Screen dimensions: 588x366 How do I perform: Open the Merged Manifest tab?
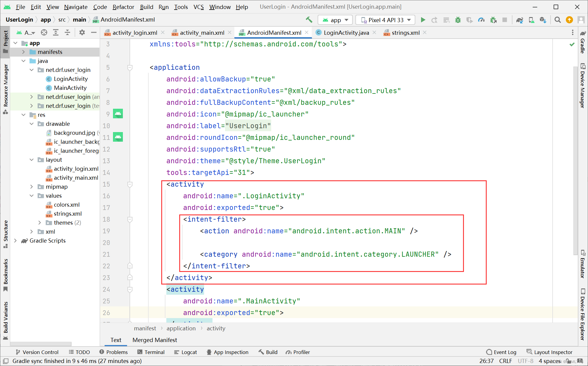(x=155, y=340)
